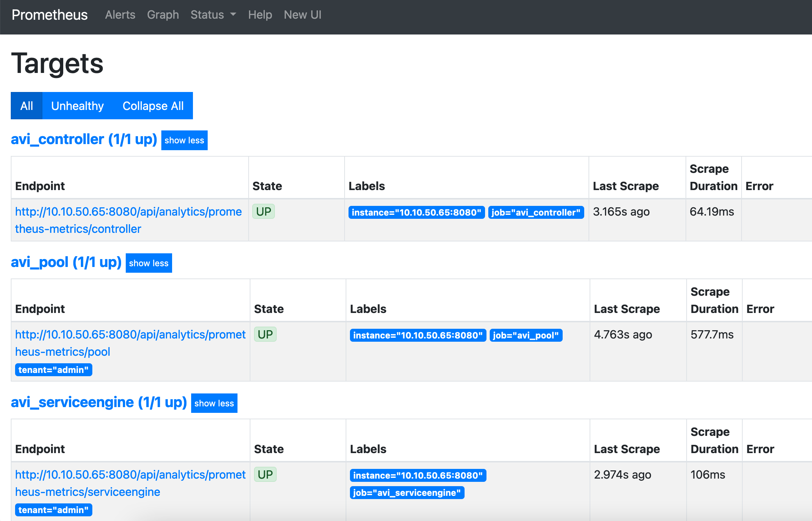Open the pool metrics endpoint URL
Screen dimensions: 812x521
pyautogui.click(x=130, y=343)
